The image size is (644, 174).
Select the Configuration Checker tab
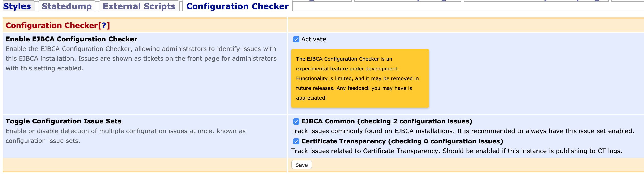(x=236, y=6)
